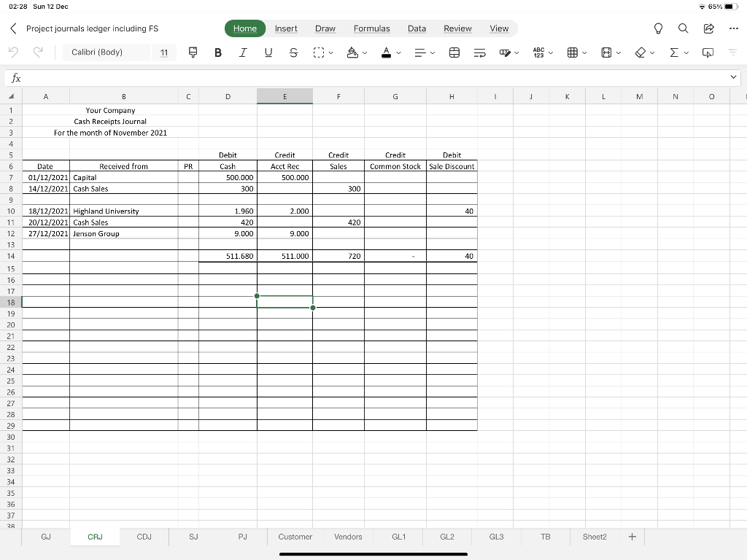Switch to the TB sheet tab

(546, 537)
